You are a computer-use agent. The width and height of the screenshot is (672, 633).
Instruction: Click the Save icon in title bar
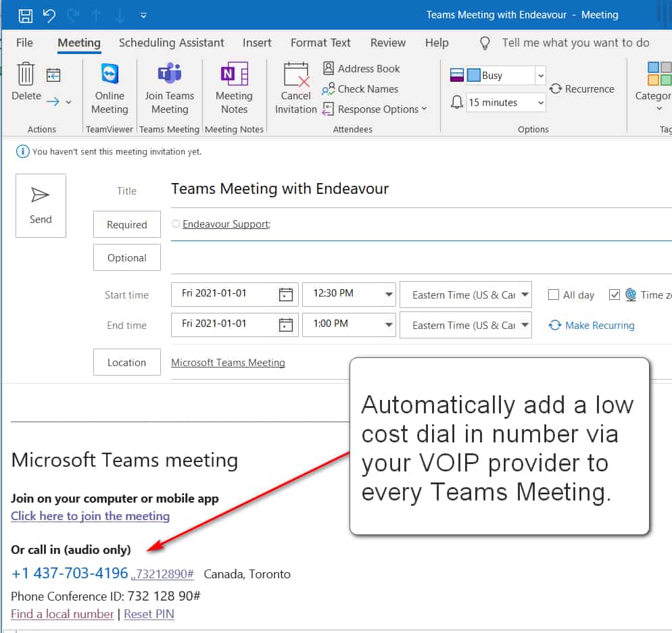click(25, 16)
